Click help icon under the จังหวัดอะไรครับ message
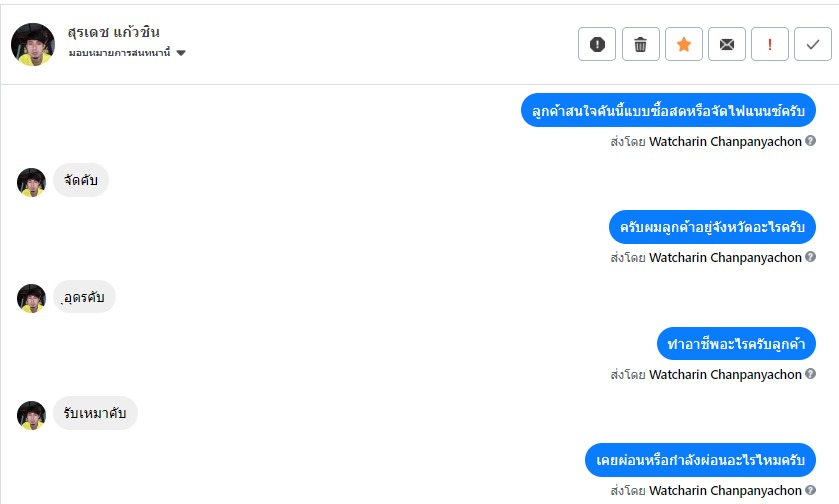Image resolution: width=839 pixels, height=504 pixels. (x=811, y=257)
